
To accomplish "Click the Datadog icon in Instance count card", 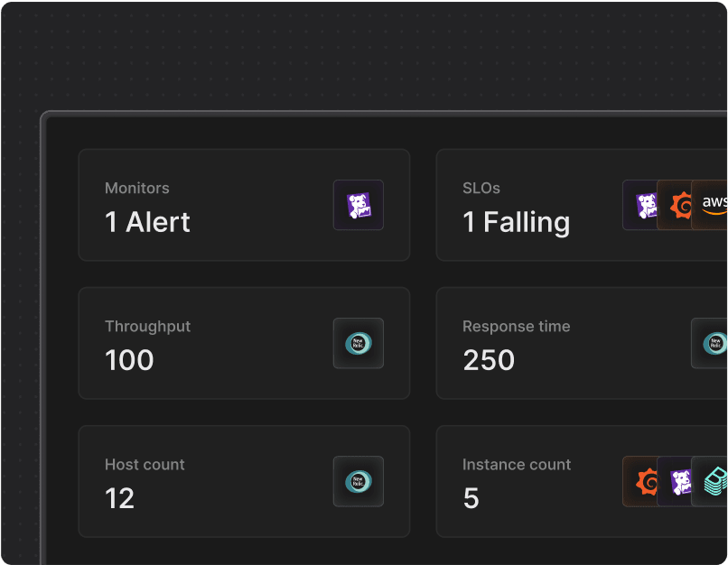I will click(675, 481).
